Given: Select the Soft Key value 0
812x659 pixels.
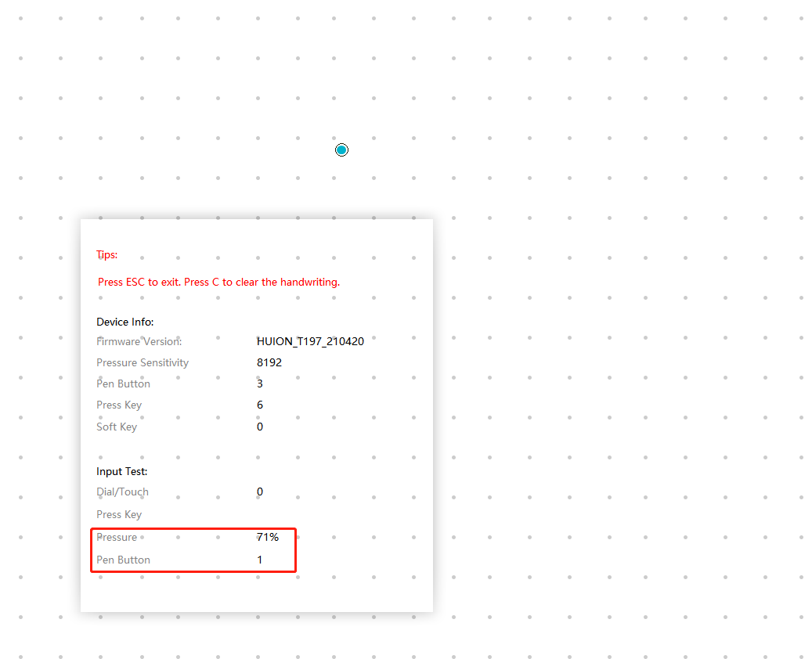Looking at the screenshot, I should 260,427.
